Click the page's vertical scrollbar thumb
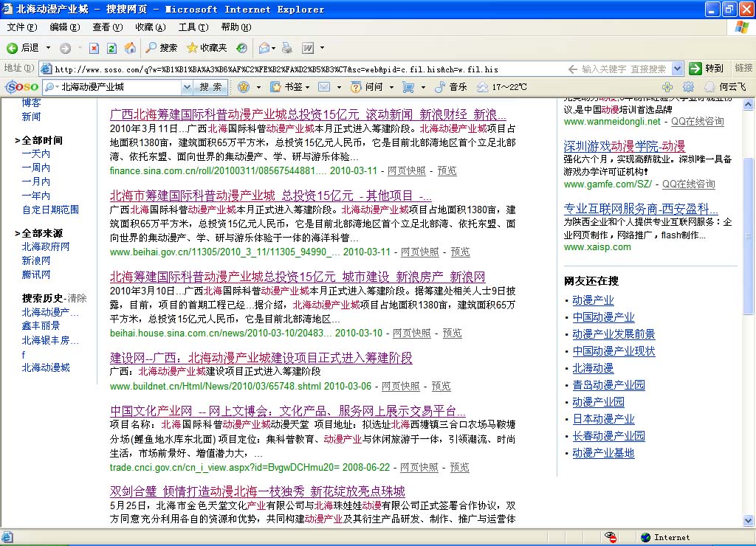Screen dimensions: 756x546 tap(749, 235)
